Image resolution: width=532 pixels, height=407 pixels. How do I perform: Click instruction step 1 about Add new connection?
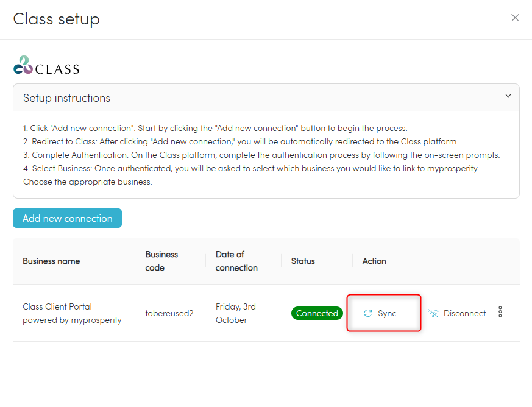(x=215, y=128)
